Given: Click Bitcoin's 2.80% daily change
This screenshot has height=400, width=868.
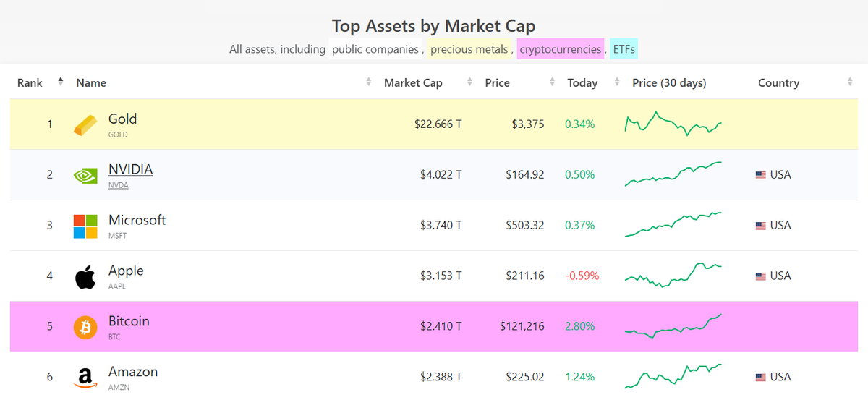Looking at the screenshot, I should coord(579,327).
